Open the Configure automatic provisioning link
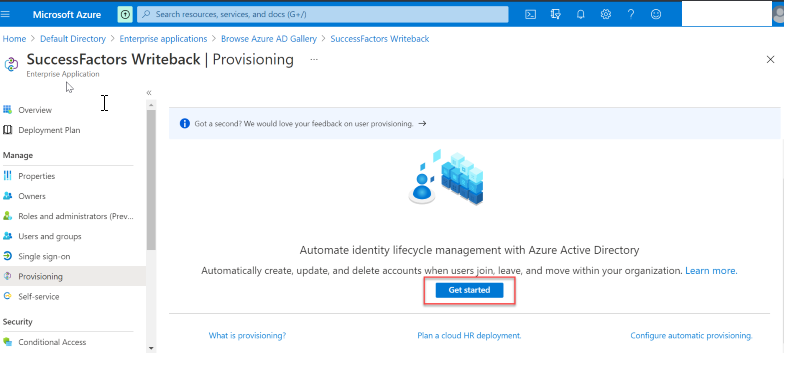Screen dimensions: 803x367 click(691, 336)
